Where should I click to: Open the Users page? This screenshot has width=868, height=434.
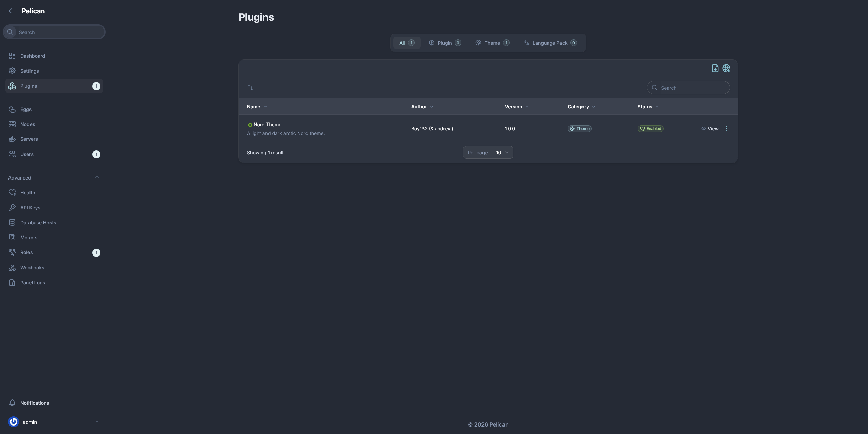(x=54, y=154)
